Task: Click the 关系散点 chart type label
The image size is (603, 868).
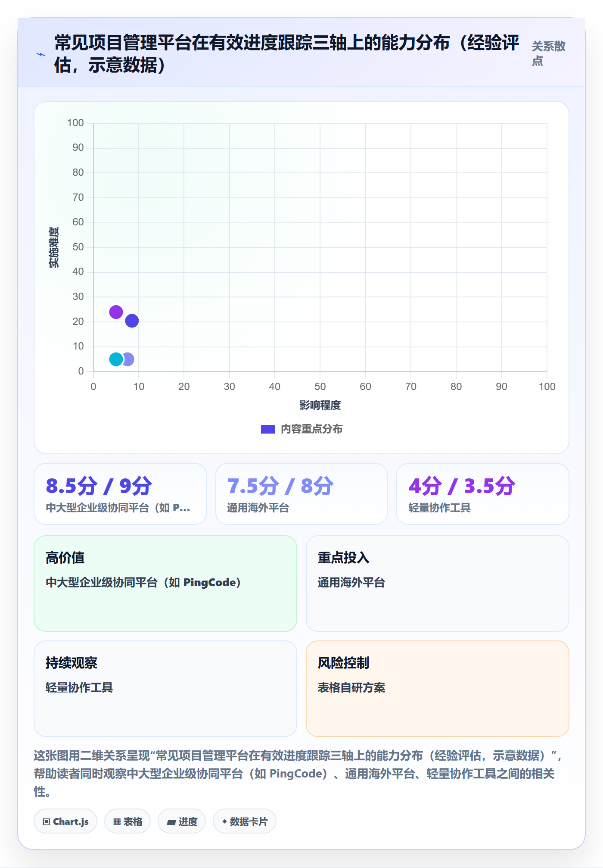Action: coord(548,53)
